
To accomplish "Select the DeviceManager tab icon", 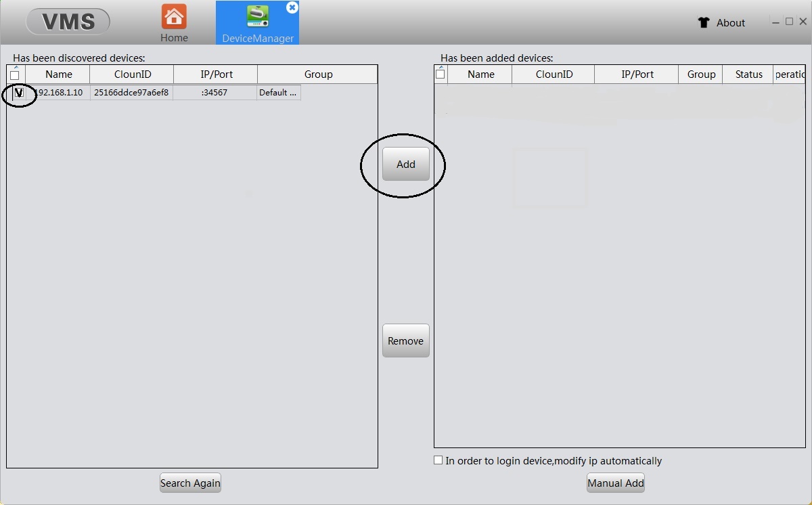I will 258,17.
